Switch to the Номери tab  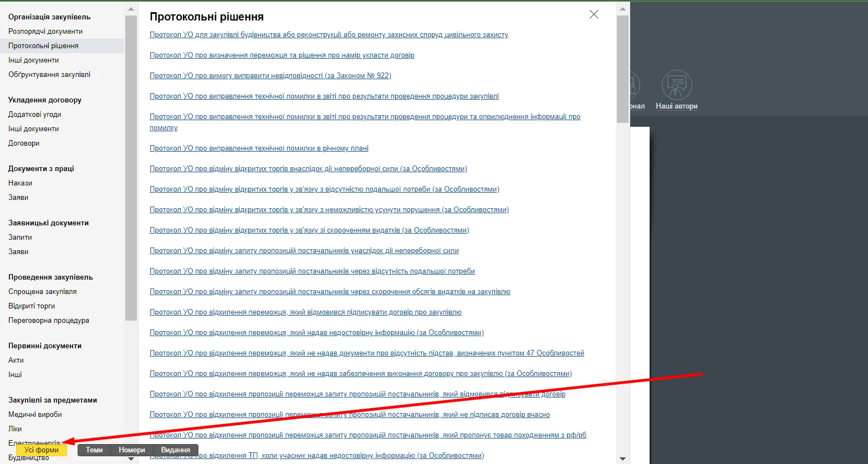tap(132, 450)
